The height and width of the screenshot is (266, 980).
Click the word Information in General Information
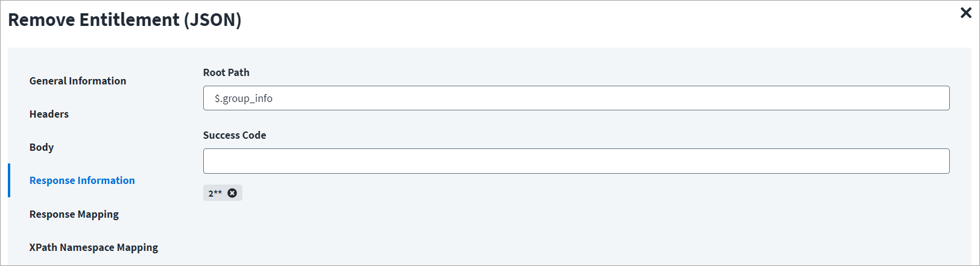coord(98,81)
